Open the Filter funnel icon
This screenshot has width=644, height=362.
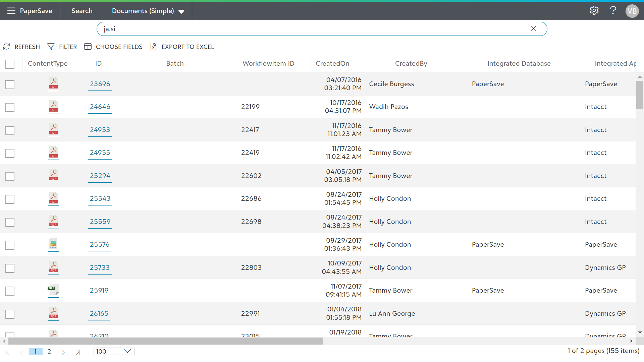[x=51, y=47]
